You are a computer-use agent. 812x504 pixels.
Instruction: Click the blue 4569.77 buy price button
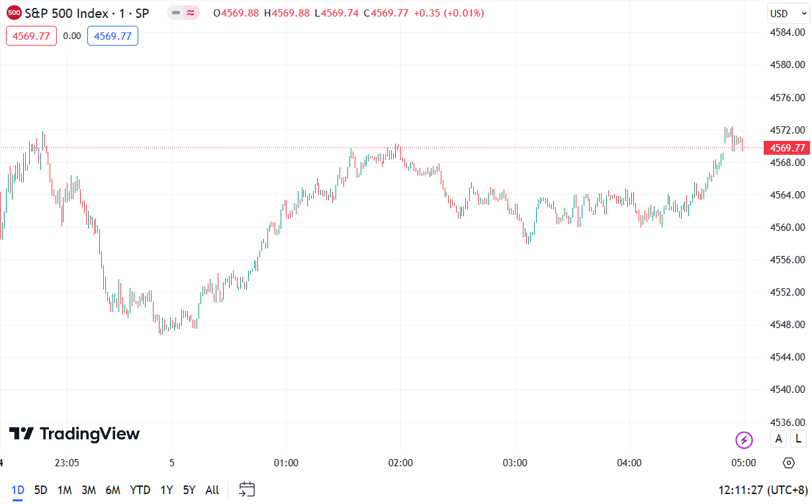[113, 36]
